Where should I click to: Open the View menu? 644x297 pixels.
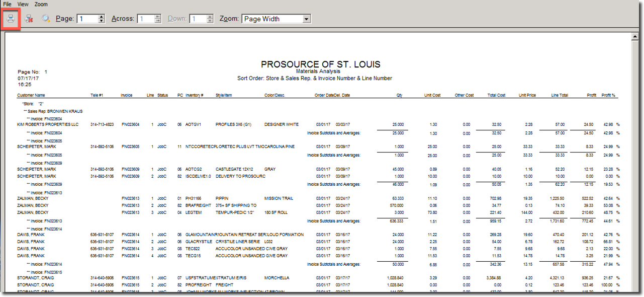[23, 4]
